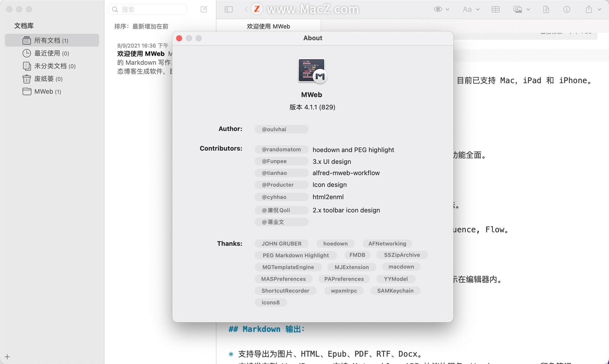Click the table insert icon
Image resolution: width=609 pixels, height=364 pixels.
495,10
